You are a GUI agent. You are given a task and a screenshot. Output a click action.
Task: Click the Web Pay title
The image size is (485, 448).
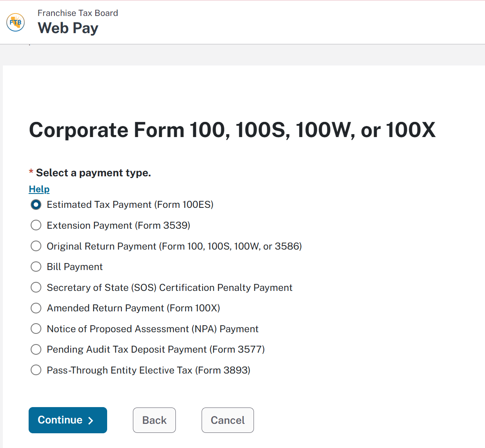tap(68, 28)
